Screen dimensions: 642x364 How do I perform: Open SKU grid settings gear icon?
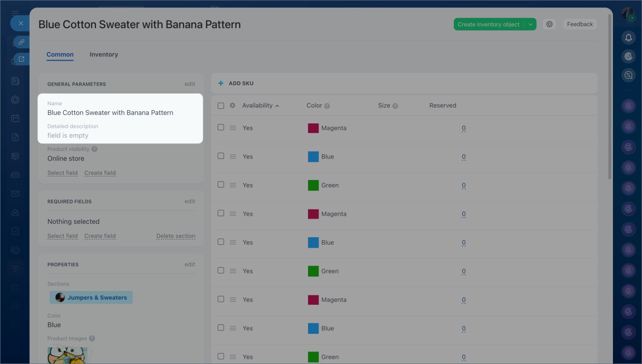[x=232, y=106]
